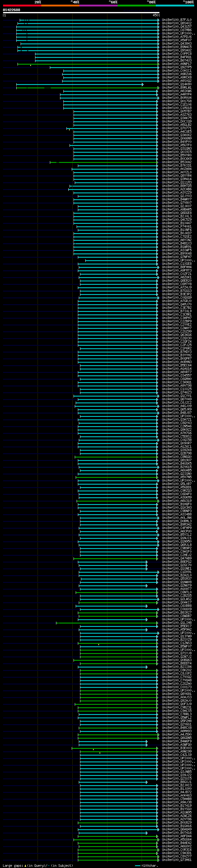Click the orange ~40% legend color bar
Viewport: 197px width, 868px height.
[60, 6]
